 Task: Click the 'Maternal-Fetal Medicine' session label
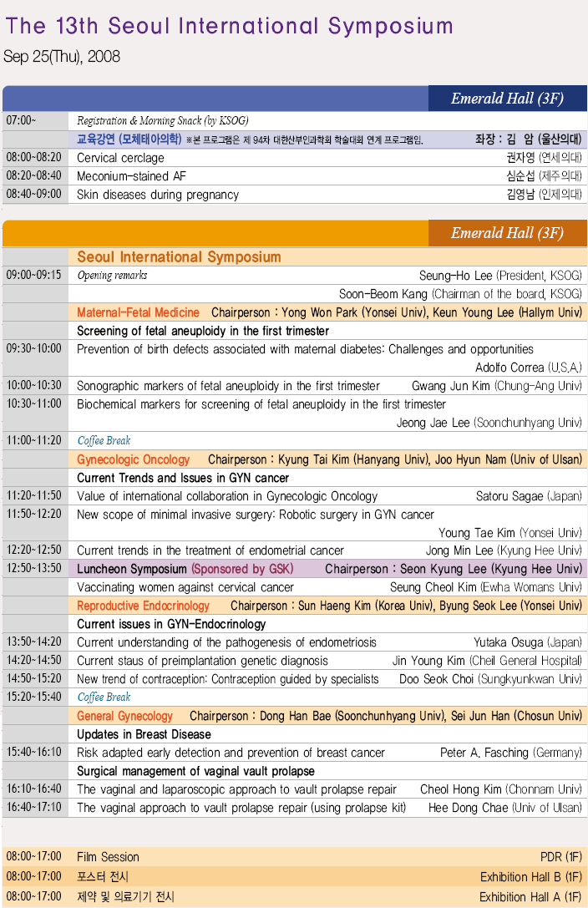coord(139,312)
